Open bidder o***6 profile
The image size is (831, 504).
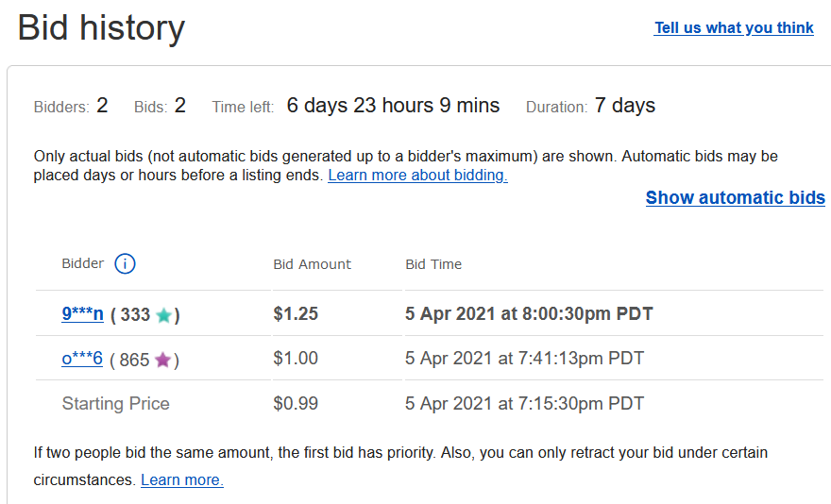tap(82, 359)
